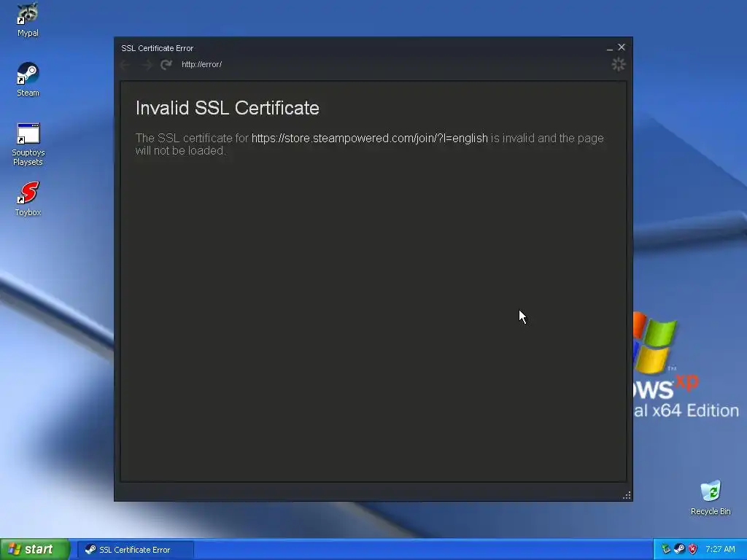Close the SSL Certificate Error window

tap(622, 47)
